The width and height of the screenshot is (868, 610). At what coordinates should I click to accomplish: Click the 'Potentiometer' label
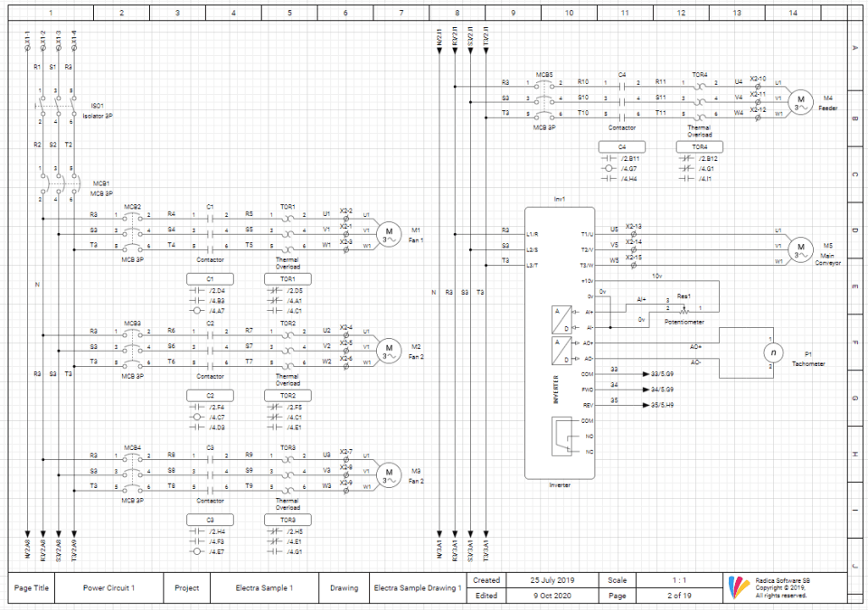tap(684, 322)
